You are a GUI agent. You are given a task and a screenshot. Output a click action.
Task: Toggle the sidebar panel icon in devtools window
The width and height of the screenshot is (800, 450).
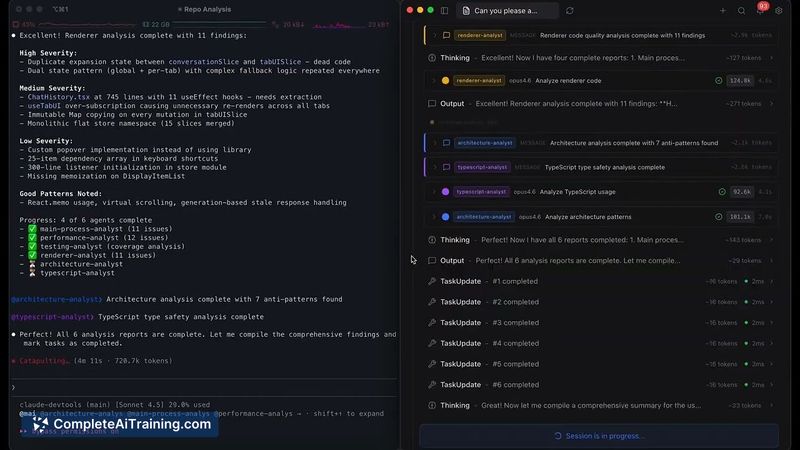[x=444, y=10]
